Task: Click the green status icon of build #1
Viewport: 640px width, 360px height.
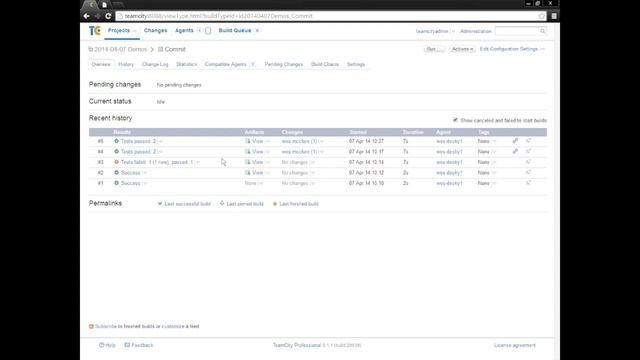Action: pos(116,183)
